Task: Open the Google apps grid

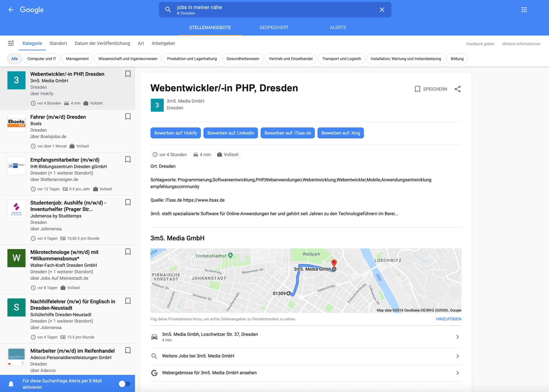Action: coord(524,10)
